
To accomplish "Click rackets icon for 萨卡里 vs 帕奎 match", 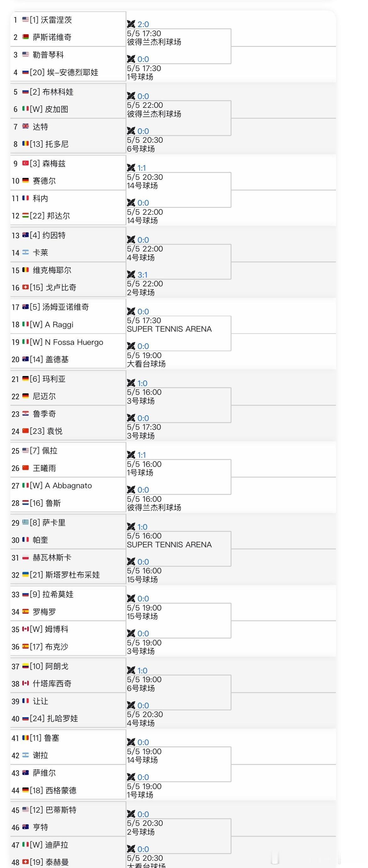I will coord(131,527).
